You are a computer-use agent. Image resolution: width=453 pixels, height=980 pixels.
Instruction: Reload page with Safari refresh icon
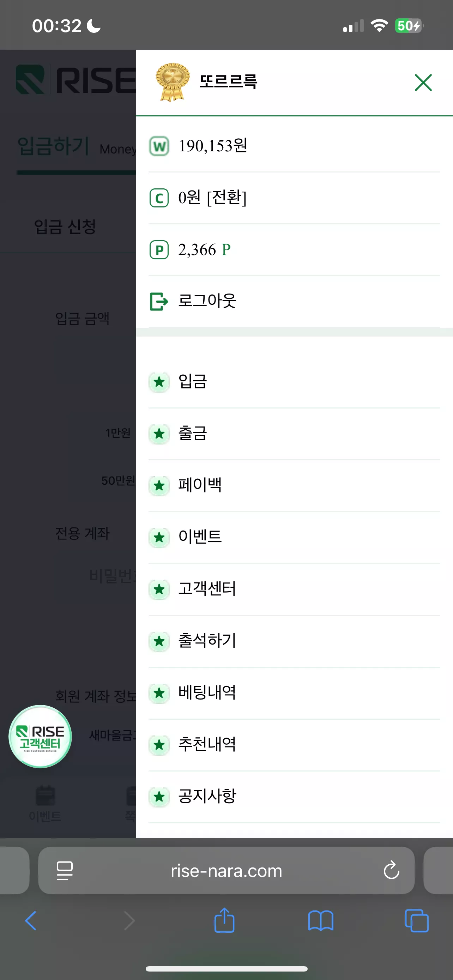point(391,870)
